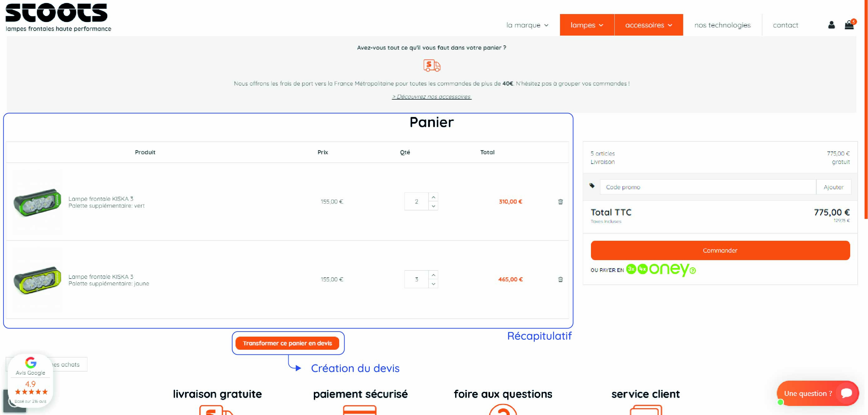The height and width of the screenshot is (415, 868).
Task: Open the Oney payment info icon
Action: 692,270
